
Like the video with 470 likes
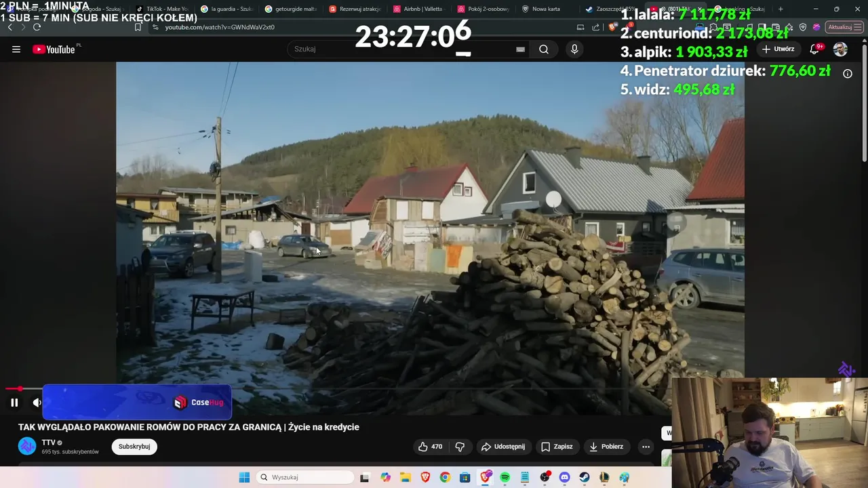[431, 447]
